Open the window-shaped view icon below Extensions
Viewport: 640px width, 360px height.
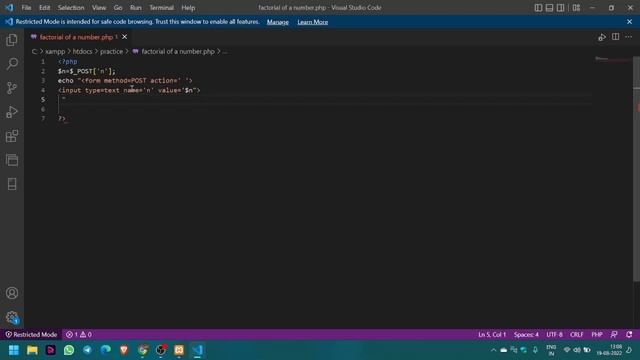(12, 160)
